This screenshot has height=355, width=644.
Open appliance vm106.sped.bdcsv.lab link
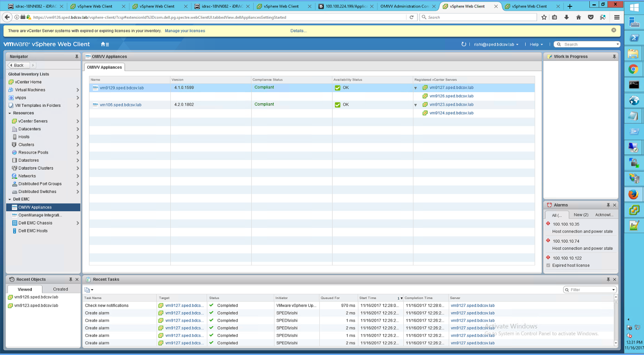[x=121, y=105]
